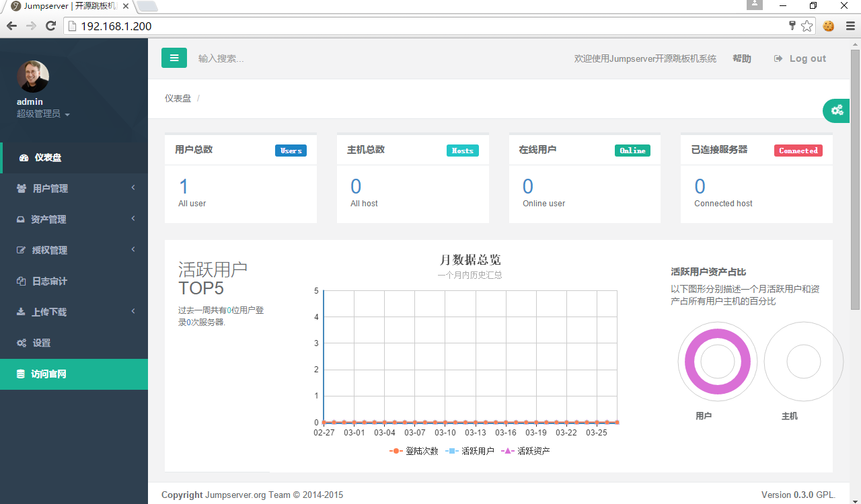Click the 月数据总览 chart title
The width and height of the screenshot is (861, 504).
click(470, 260)
